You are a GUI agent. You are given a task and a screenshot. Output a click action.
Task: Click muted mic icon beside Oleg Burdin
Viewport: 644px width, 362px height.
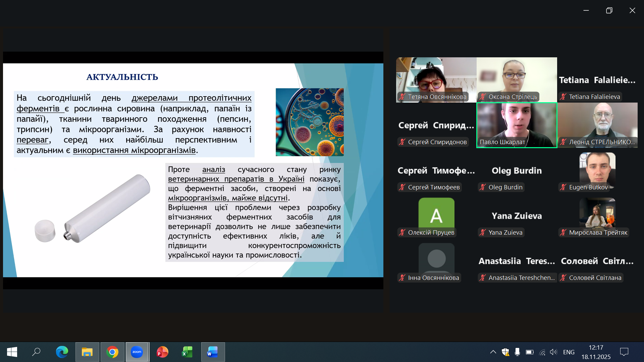coord(483,187)
